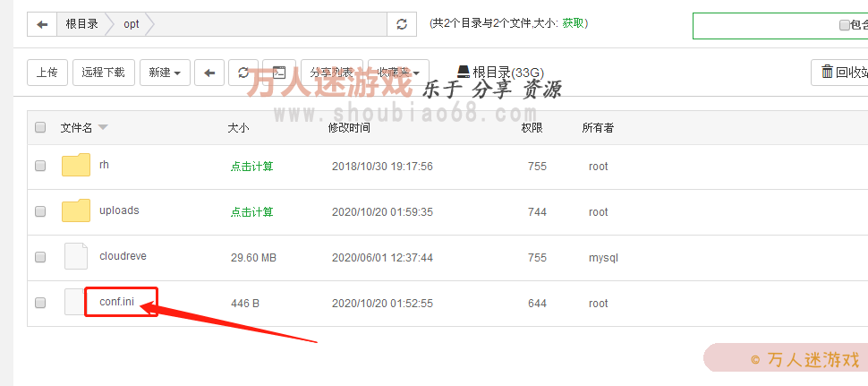
Task: Select the opt breadcrumb
Action: [x=132, y=24]
